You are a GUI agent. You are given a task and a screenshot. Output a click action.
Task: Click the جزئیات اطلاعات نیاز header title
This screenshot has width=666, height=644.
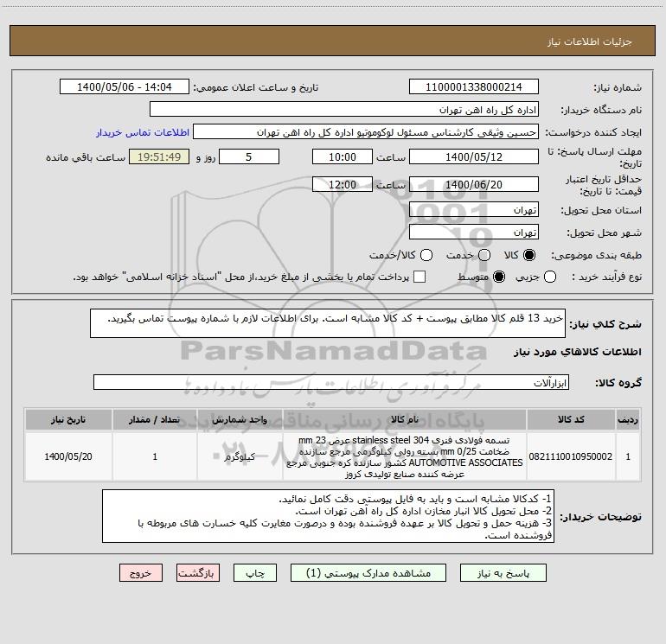590,41
